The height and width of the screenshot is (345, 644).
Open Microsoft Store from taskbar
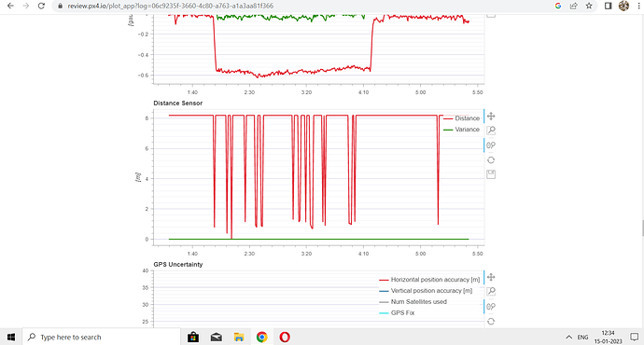193,337
